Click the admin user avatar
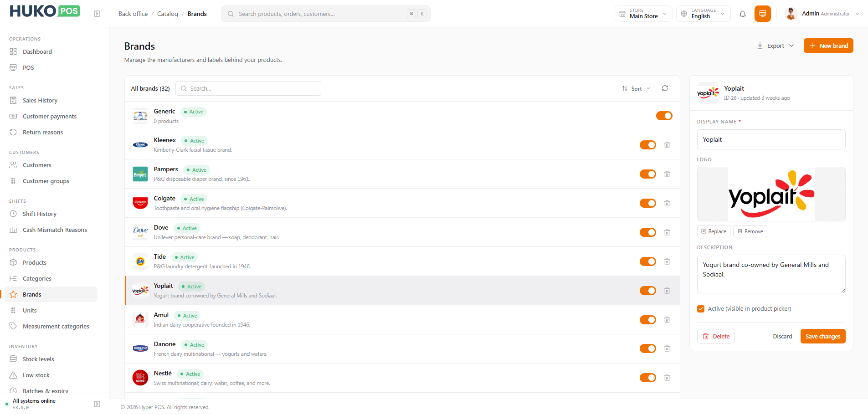Screen dimensions: 868x415 [x=791, y=14]
